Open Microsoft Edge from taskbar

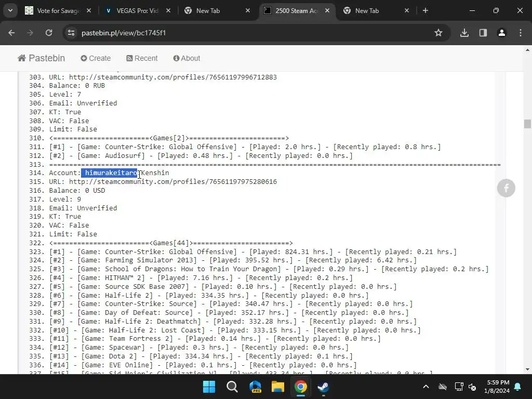(x=255, y=387)
